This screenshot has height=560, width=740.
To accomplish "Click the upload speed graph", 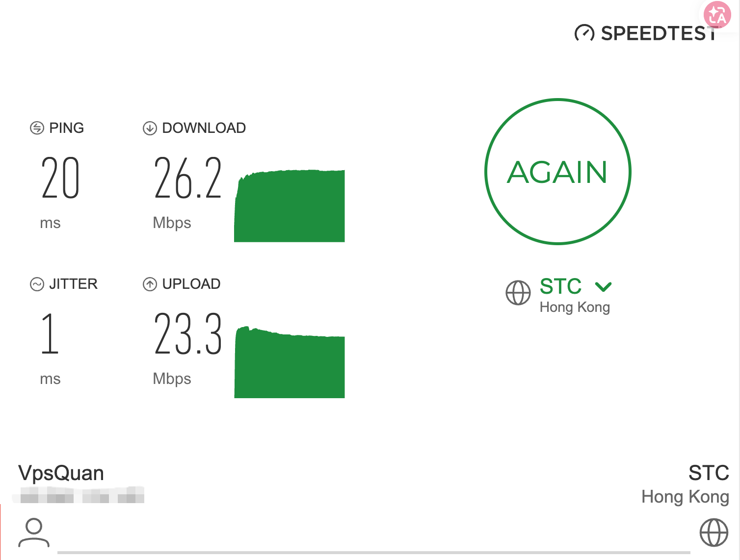I will point(290,363).
